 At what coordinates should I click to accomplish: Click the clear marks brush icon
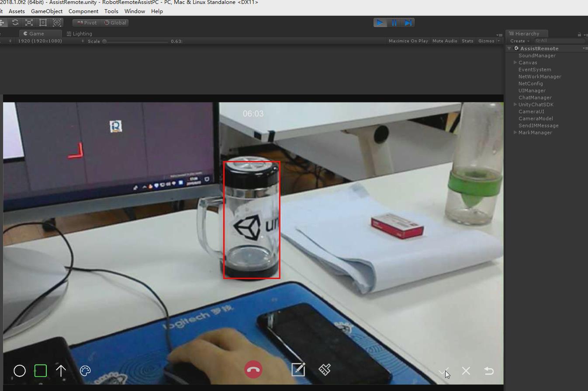(x=325, y=370)
